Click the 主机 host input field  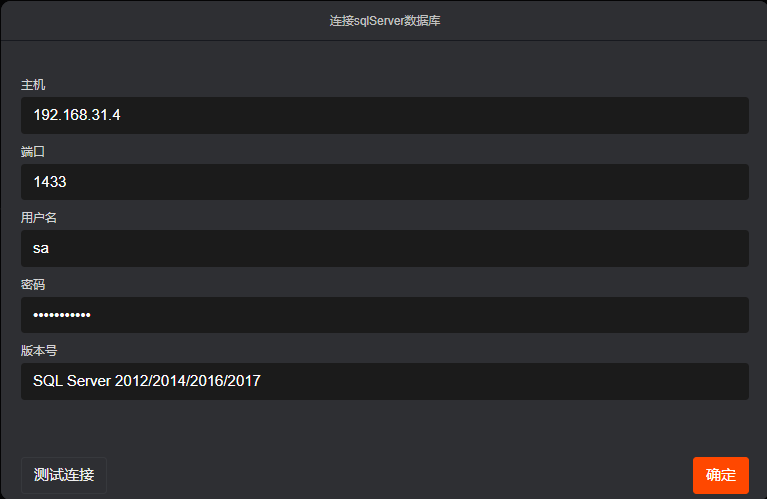(384, 115)
